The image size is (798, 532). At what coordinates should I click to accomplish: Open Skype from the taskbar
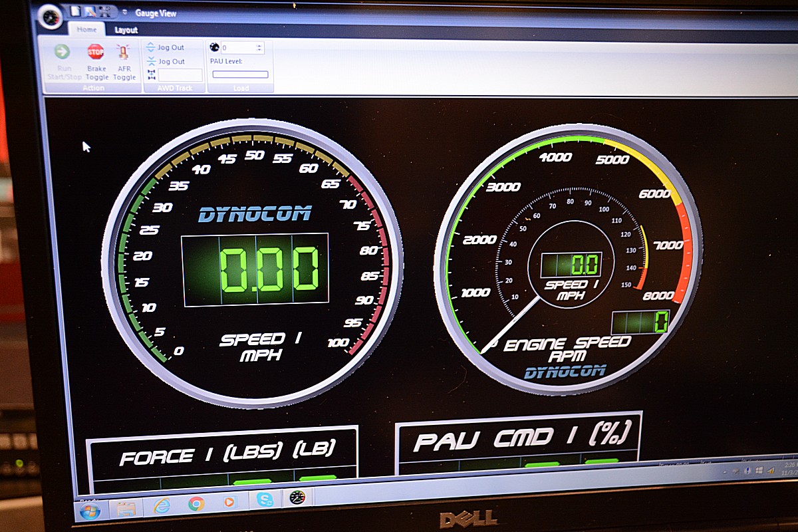point(265,499)
